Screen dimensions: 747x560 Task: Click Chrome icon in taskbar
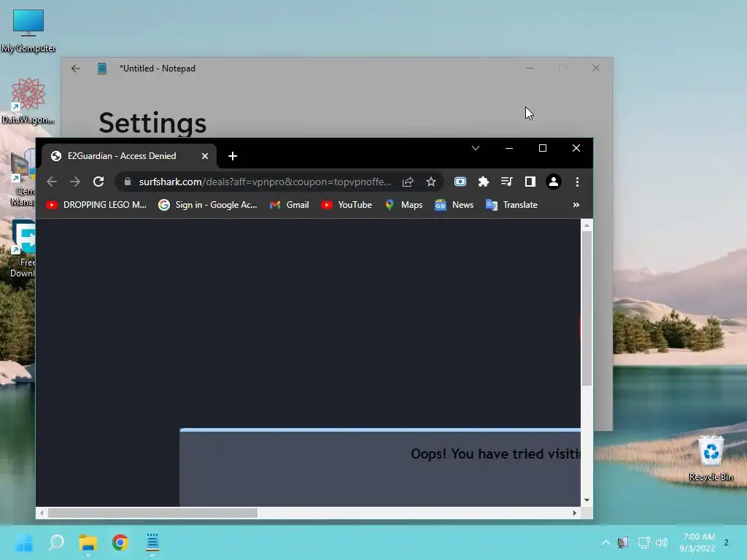point(120,542)
